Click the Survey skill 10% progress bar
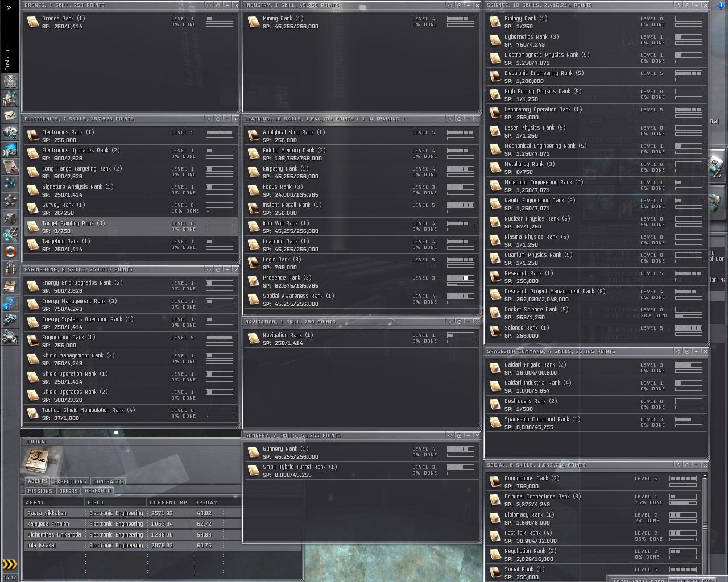Viewport: 728px width, 582px height. point(220,211)
